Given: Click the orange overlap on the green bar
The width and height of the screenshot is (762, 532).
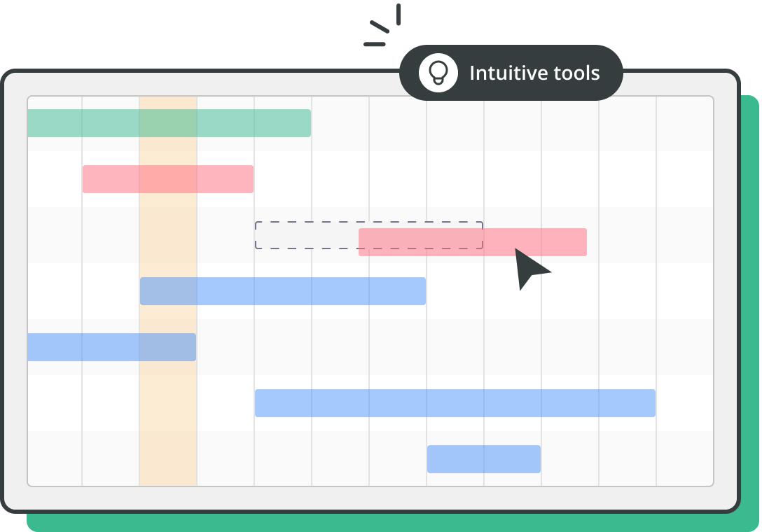Looking at the screenshot, I should (x=168, y=123).
